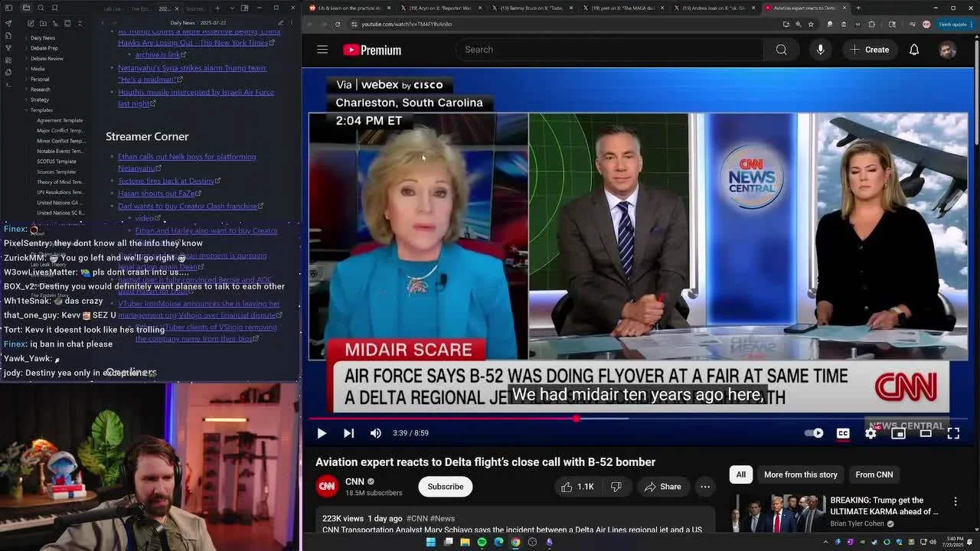
Task: Expand the Personal folder
Action: tap(40, 79)
